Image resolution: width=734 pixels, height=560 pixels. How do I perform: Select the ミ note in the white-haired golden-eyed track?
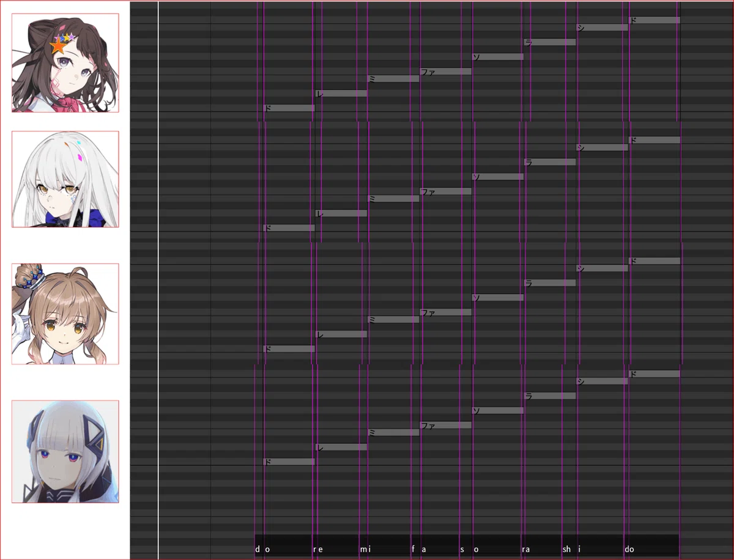click(393, 199)
